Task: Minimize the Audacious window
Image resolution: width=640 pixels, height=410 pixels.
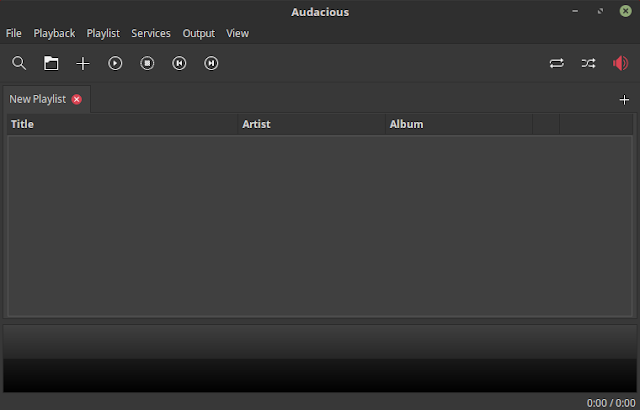Action: tap(575, 11)
